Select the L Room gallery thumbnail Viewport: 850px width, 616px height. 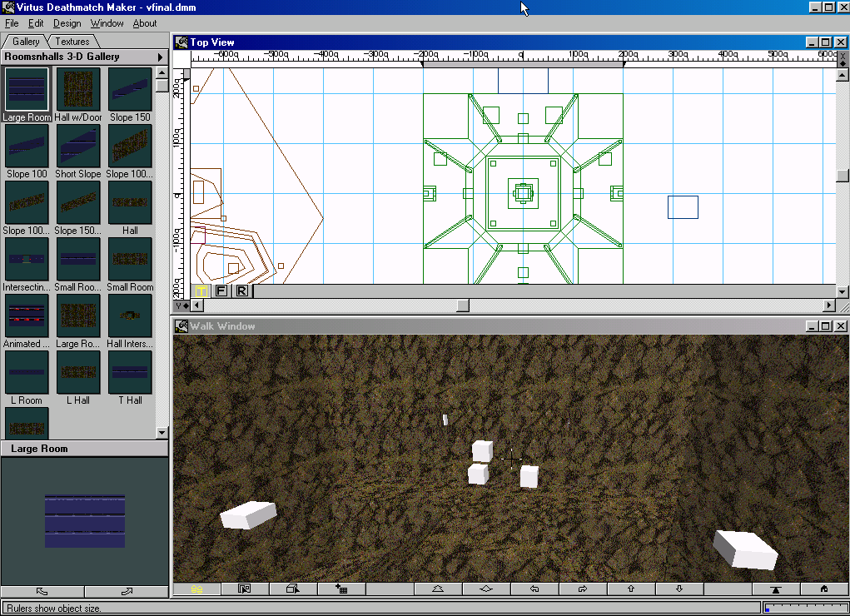(x=27, y=373)
